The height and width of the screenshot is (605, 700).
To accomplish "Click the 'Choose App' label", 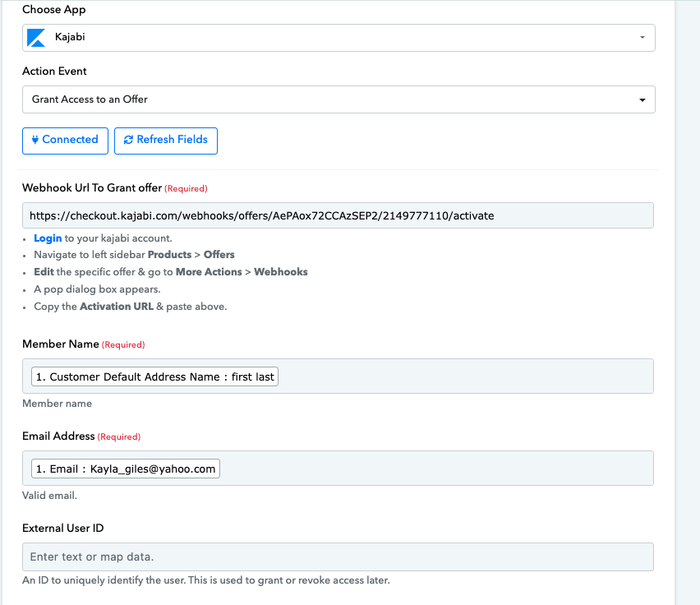I will click(54, 10).
